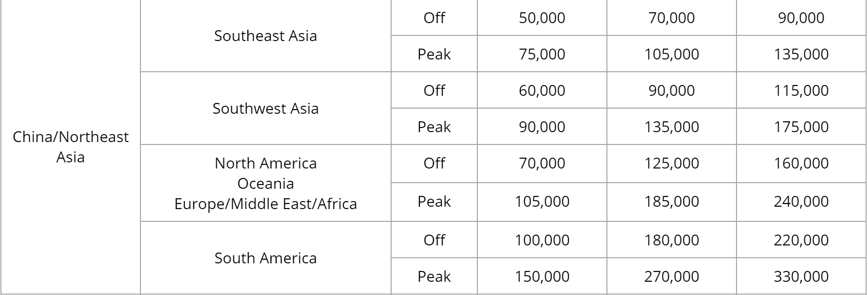Click Southeast Asia Off season label
The image size is (868, 295).
tap(434, 18)
